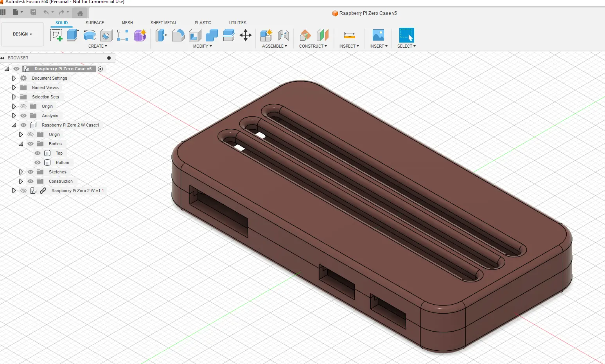Image resolution: width=605 pixels, height=364 pixels.
Task: Hide the Top body
Action: (x=38, y=153)
